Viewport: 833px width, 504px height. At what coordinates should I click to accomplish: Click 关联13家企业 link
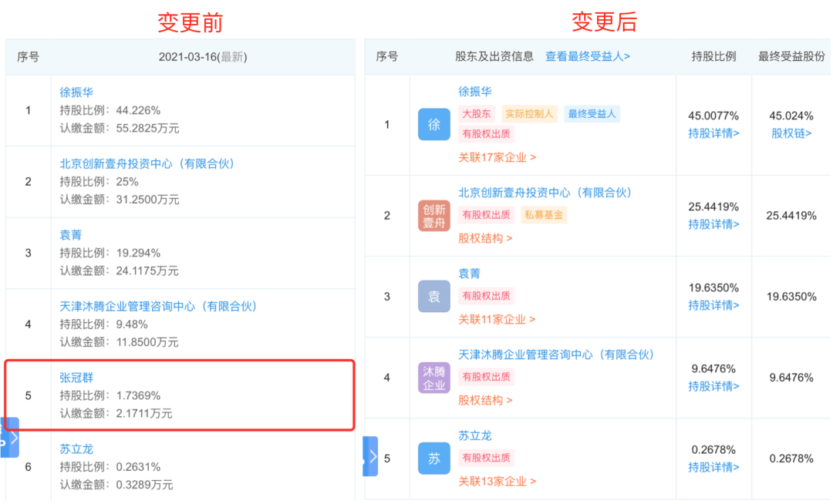click(x=497, y=482)
